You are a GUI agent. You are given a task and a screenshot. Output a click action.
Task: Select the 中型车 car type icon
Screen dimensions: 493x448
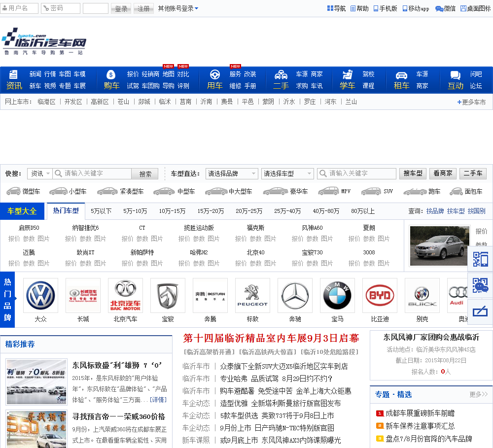(x=174, y=191)
